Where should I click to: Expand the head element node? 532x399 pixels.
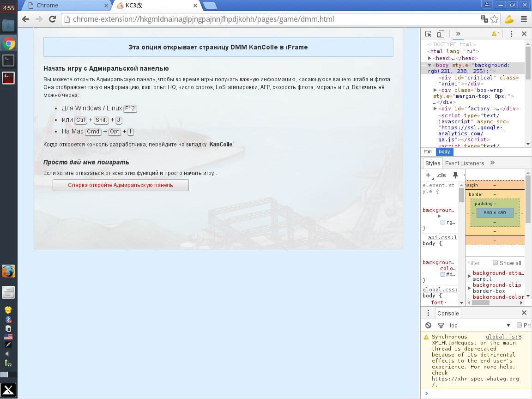[430, 58]
